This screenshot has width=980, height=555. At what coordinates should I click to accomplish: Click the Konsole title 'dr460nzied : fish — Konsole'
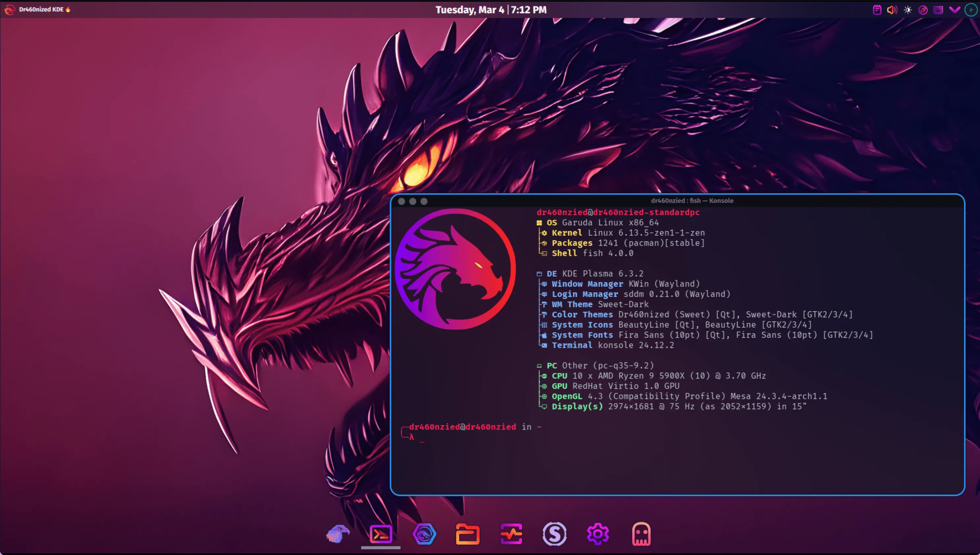pyautogui.click(x=692, y=200)
